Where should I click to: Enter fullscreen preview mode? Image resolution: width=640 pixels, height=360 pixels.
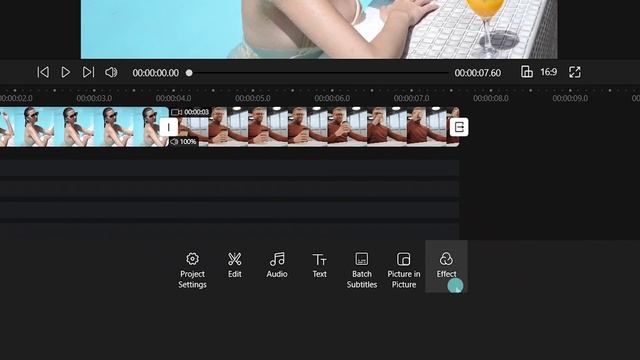tap(575, 72)
